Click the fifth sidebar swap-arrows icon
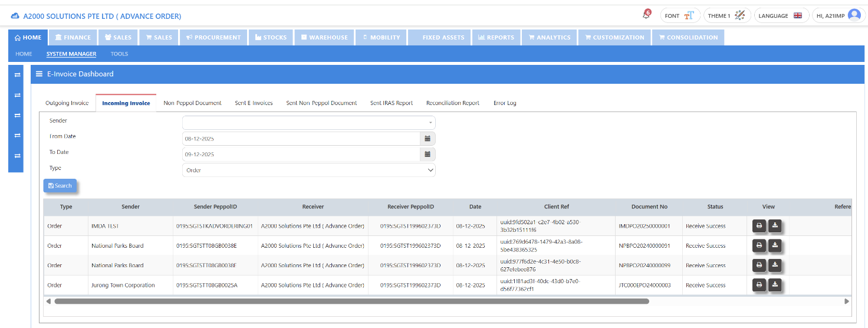This screenshot has height=328, width=868. (17, 156)
